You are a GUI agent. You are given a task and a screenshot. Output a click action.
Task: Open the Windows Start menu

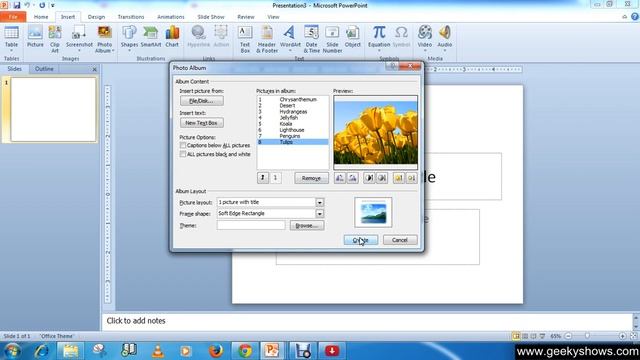click(x=12, y=351)
